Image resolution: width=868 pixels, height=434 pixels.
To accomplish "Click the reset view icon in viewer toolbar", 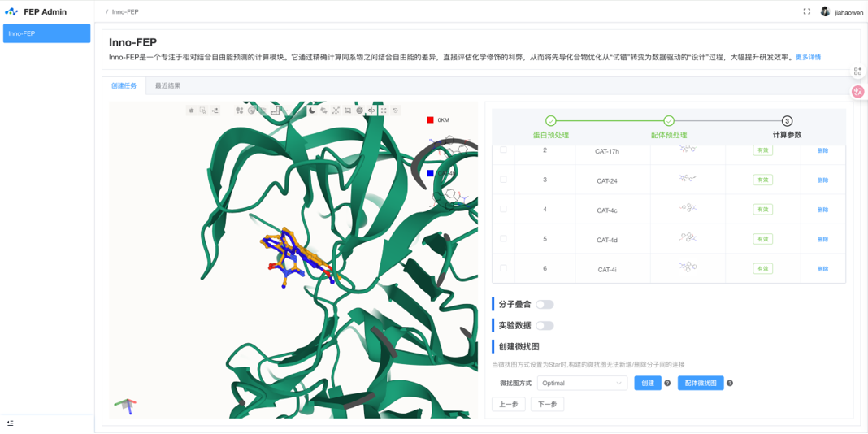I will (396, 111).
